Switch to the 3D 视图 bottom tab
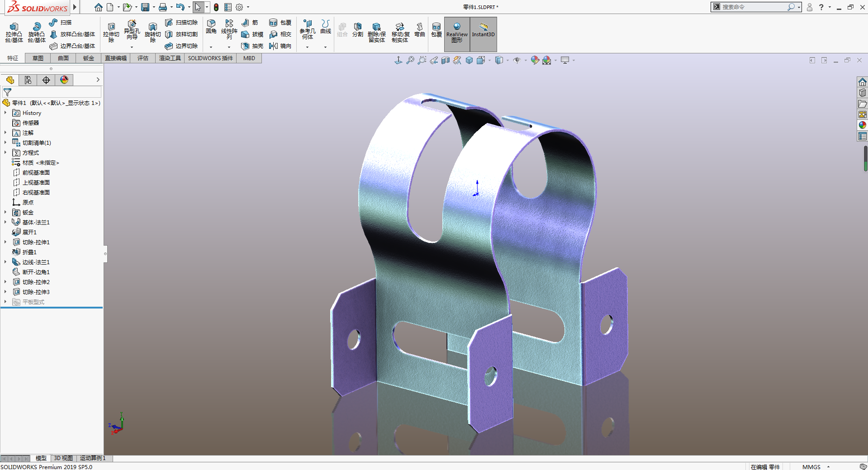Screen dimensions: 868x470 click(x=63, y=458)
